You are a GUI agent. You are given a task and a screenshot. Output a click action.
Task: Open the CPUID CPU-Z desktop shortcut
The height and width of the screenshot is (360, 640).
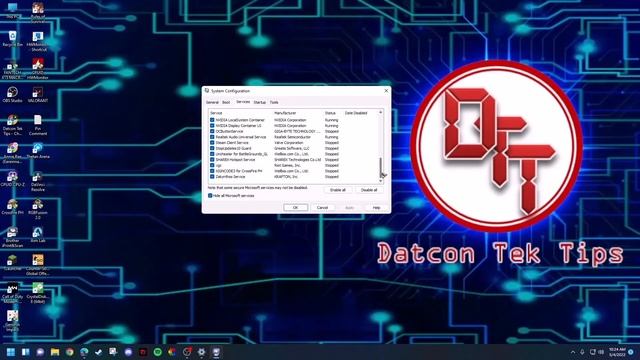pos(13,178)
